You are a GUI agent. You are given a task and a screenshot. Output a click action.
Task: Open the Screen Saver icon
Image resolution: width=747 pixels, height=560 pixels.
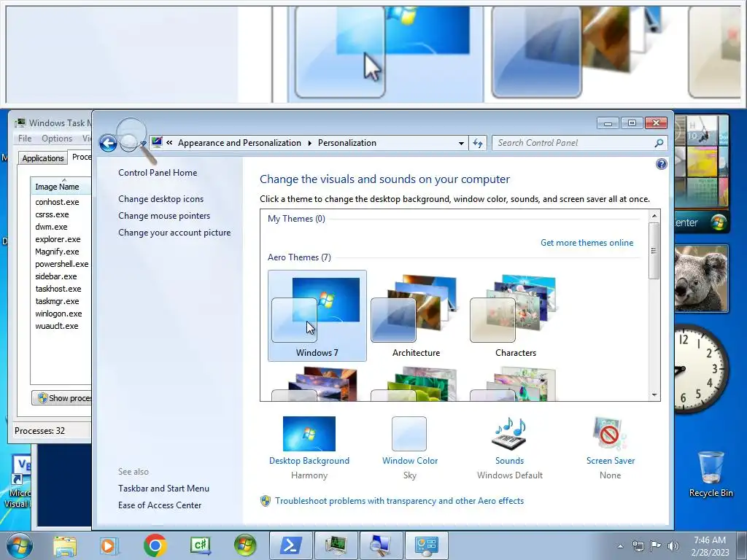pyautogui.click(x=610, y=434)
